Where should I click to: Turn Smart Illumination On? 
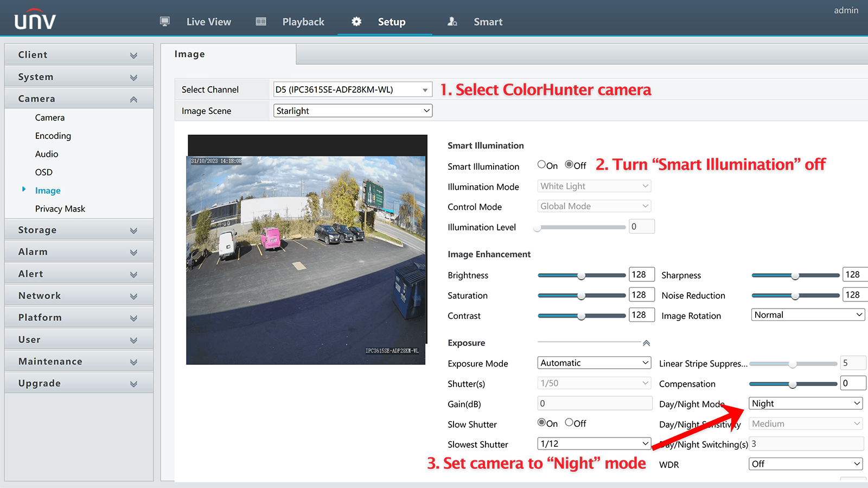[541, 164]
